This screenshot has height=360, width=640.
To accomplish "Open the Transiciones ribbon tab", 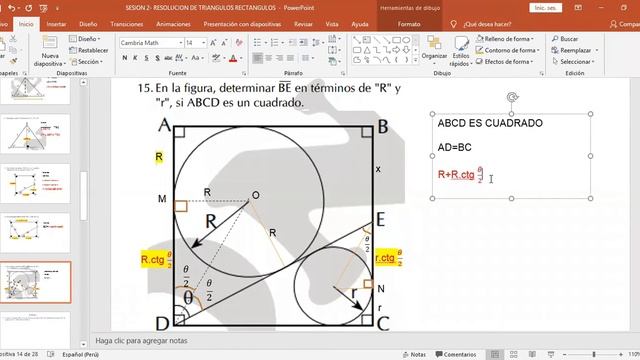I will pos(127,24).
